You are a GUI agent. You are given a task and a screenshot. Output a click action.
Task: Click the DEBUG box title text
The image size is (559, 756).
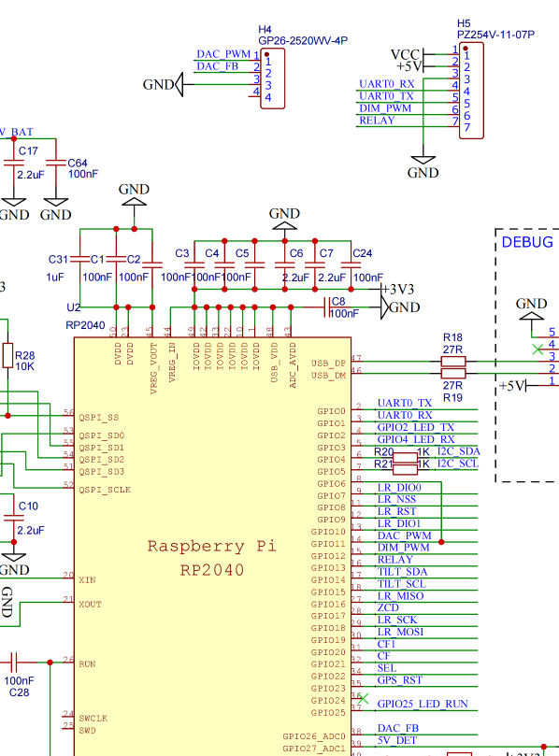point(527,242)
